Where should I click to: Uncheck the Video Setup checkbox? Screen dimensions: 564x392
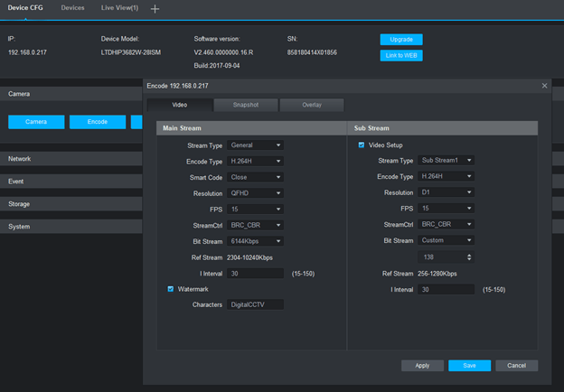[x=362, y=145]
